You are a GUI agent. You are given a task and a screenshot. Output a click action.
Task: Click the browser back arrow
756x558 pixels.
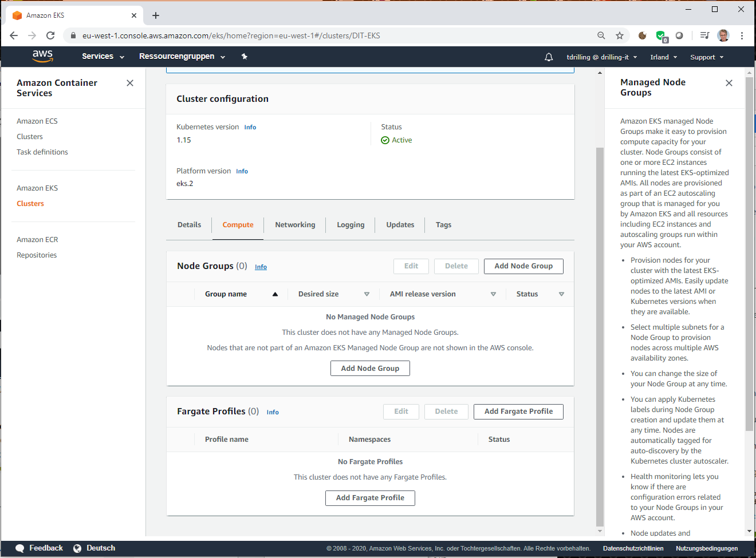click(x=14, y=35)
